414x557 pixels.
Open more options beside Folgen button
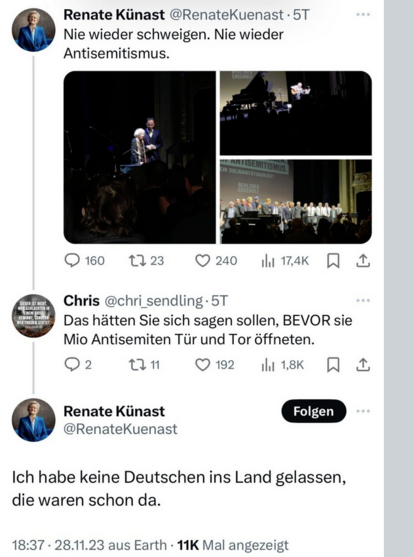click(363, 411)
